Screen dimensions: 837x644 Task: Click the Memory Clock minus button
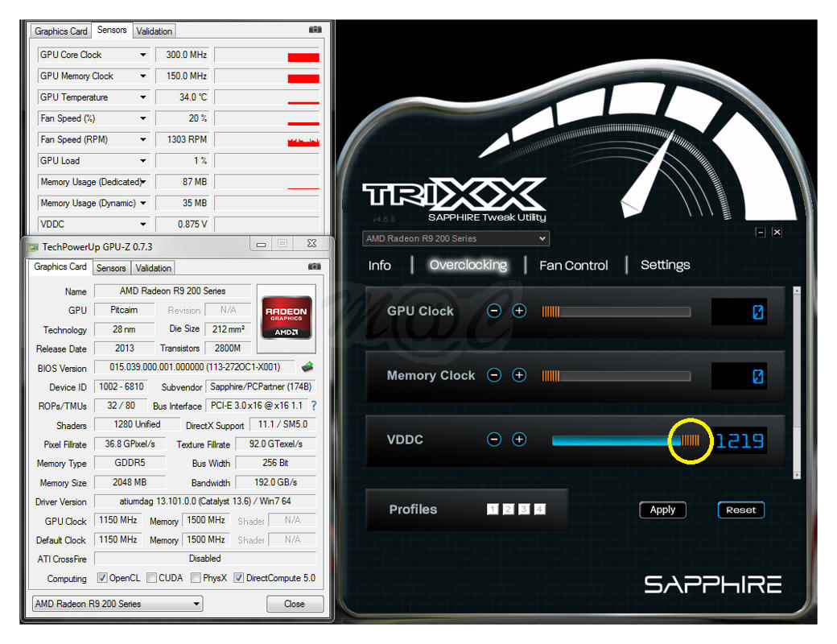tap(494, 375)
